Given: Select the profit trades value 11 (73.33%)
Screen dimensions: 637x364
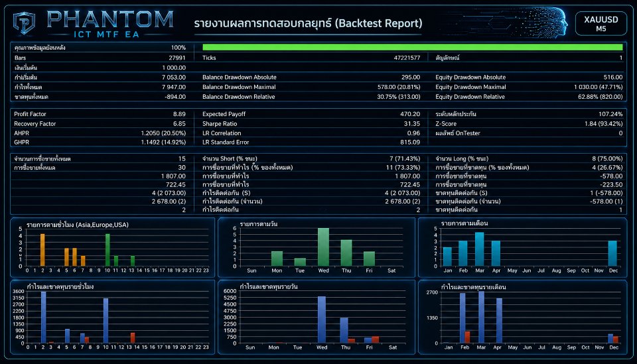Looking at the screenshot, I should tap(403, 167).
